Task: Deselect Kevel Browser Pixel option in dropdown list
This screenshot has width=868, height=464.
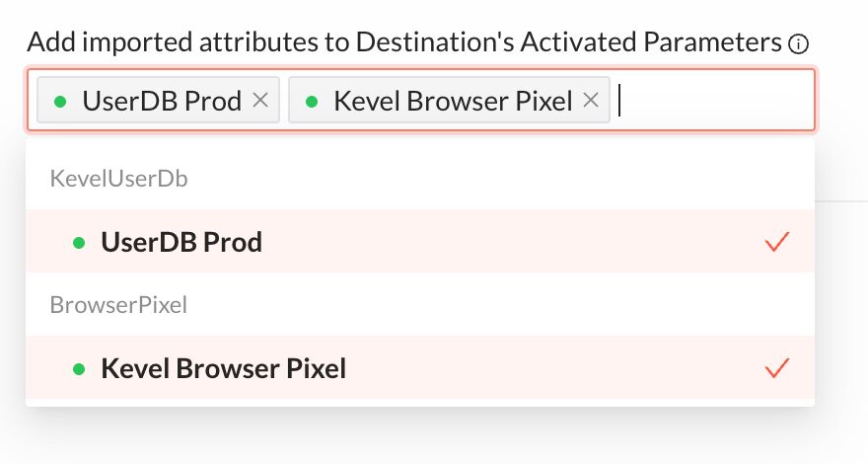Action: 420,367
